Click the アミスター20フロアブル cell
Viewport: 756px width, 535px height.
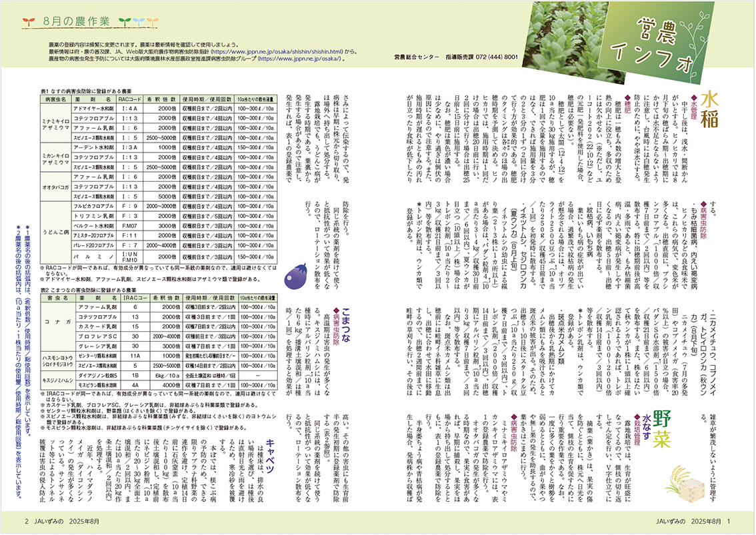click(x=94, y=236)
